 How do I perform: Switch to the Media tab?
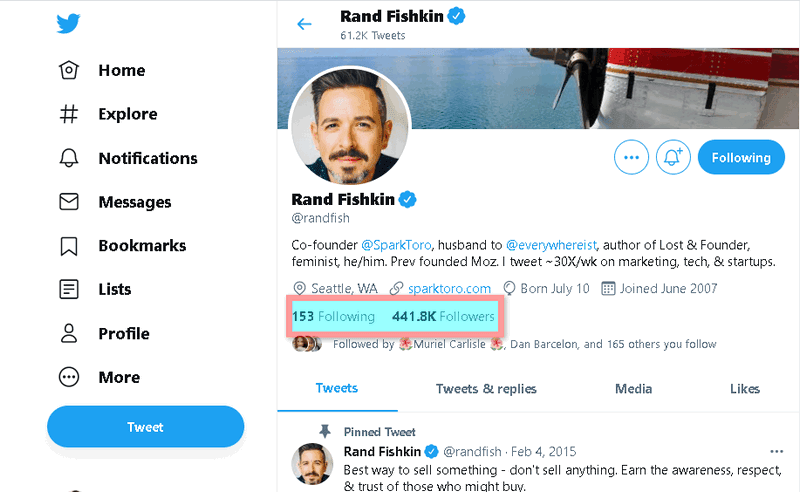633,389
